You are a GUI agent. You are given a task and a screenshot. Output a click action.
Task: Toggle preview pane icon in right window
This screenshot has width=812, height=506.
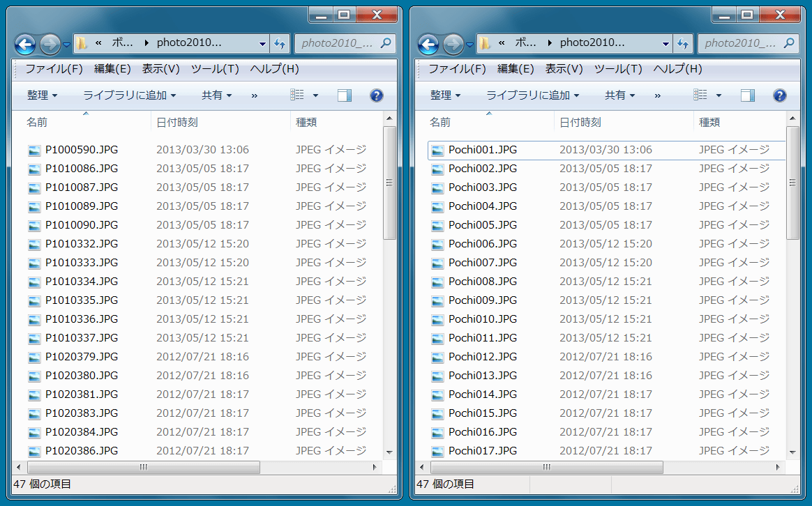tap(748, 95)
